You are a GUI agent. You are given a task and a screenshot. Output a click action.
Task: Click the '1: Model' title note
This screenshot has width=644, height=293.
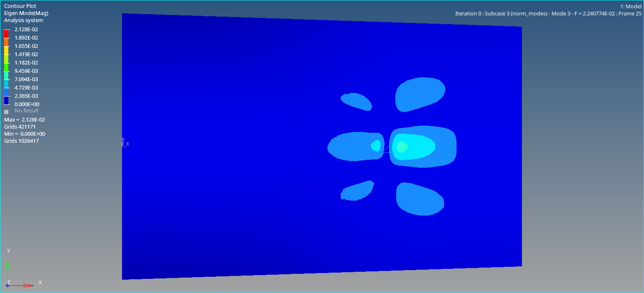click(x=631, y=6)
